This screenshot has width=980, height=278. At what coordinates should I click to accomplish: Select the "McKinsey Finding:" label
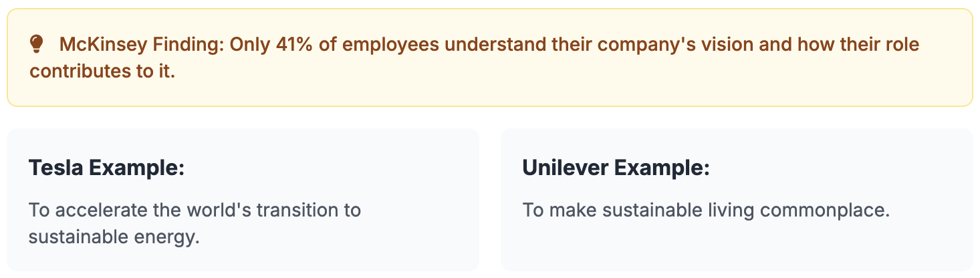[x=142, y=45]
